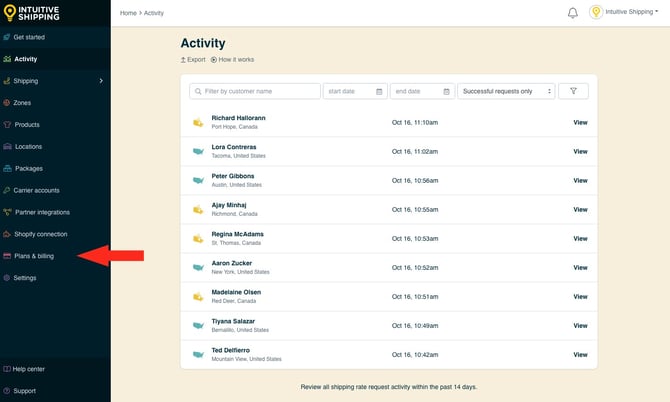View Richard Hallorann request
670x402 pixels.
pos(580,122)
